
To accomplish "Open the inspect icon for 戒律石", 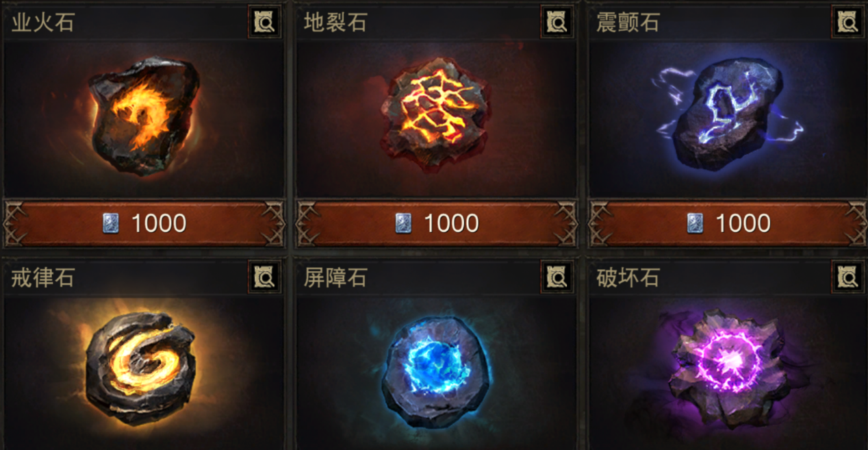I will 264,277.
